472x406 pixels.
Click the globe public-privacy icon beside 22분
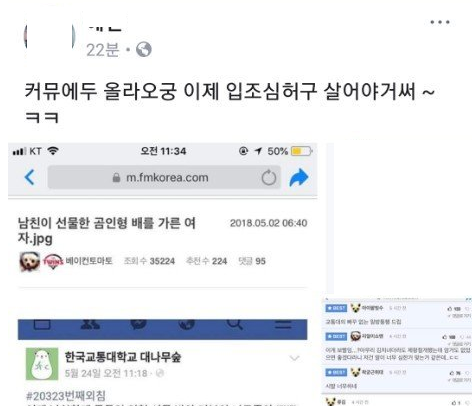click(x=144, y=50)
